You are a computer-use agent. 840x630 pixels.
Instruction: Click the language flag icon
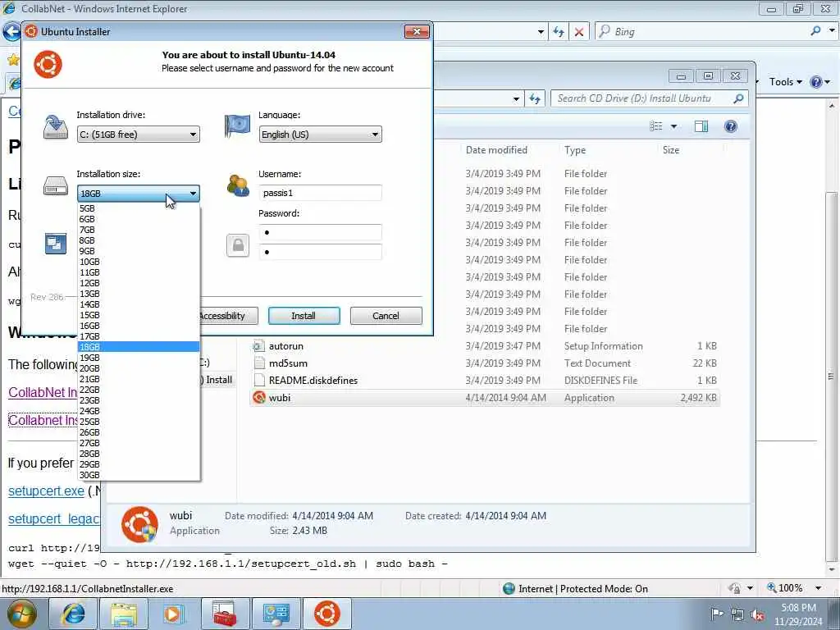pyautogui.click(x=237, y=126)
